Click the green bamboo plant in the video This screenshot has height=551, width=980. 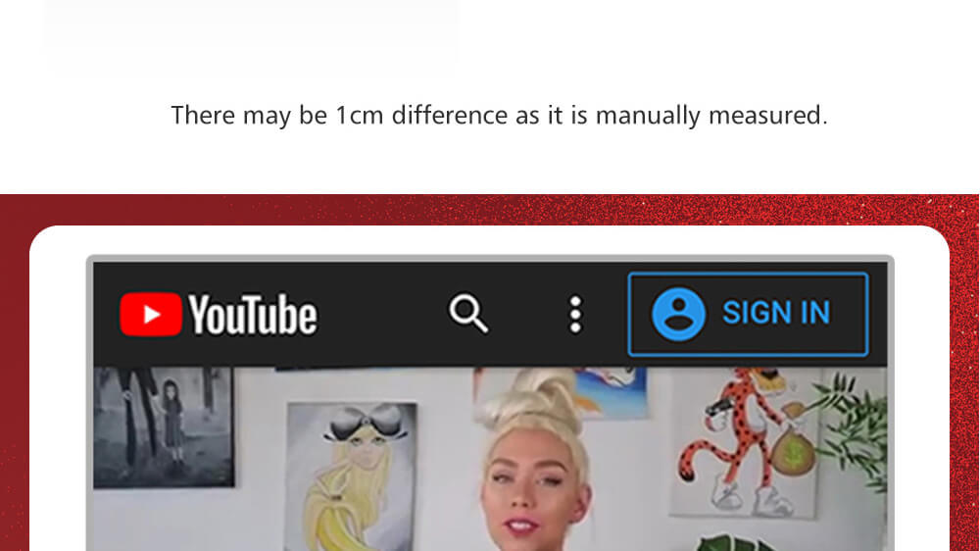854,426
